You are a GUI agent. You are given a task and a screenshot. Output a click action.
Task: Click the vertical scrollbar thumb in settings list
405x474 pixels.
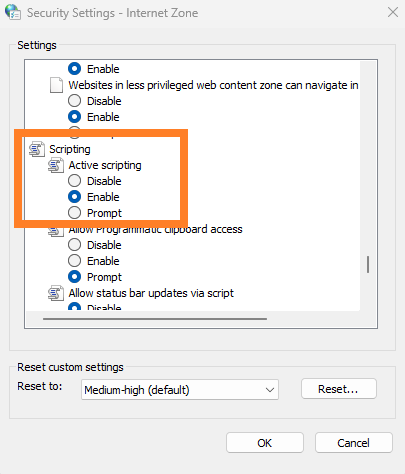pyautogui.click(x=368, y=264)
